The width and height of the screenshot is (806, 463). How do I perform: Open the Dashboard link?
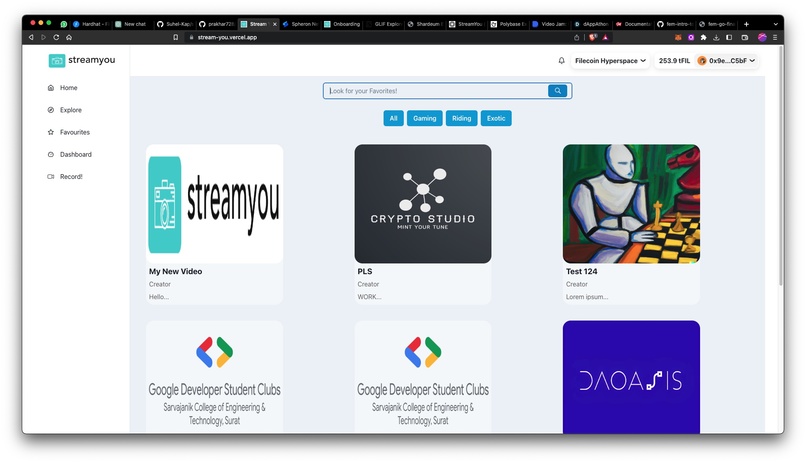click(76, 154)
